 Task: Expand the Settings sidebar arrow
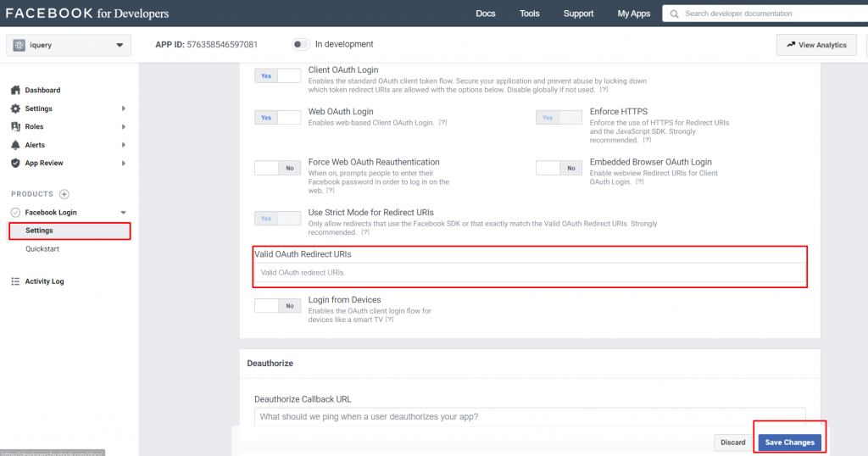tap(124, 108)
